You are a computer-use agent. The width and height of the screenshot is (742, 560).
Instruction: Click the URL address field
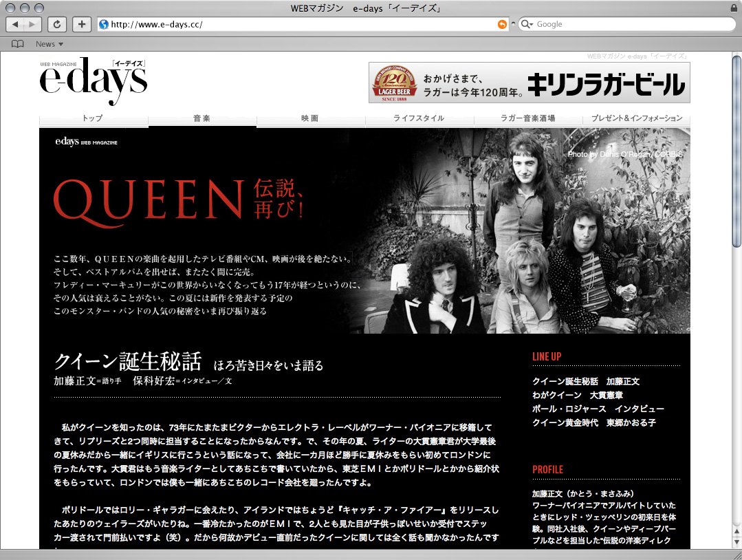tap(296, 24)
